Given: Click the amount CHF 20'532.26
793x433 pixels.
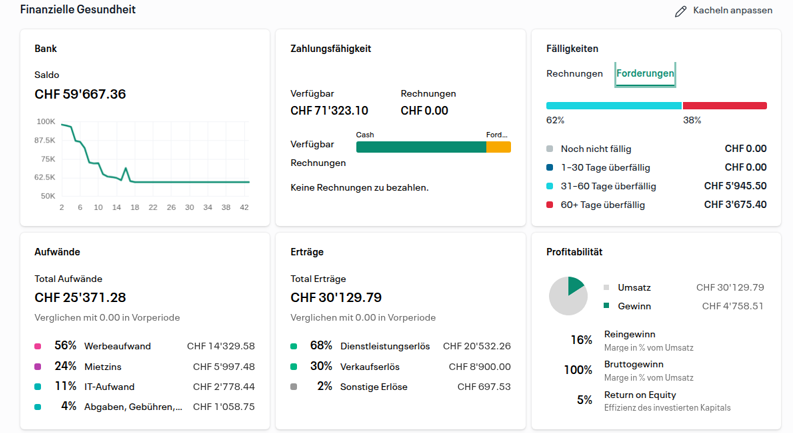Looking at the screenshot, I should pyautogui.click(x=477, y=347).
